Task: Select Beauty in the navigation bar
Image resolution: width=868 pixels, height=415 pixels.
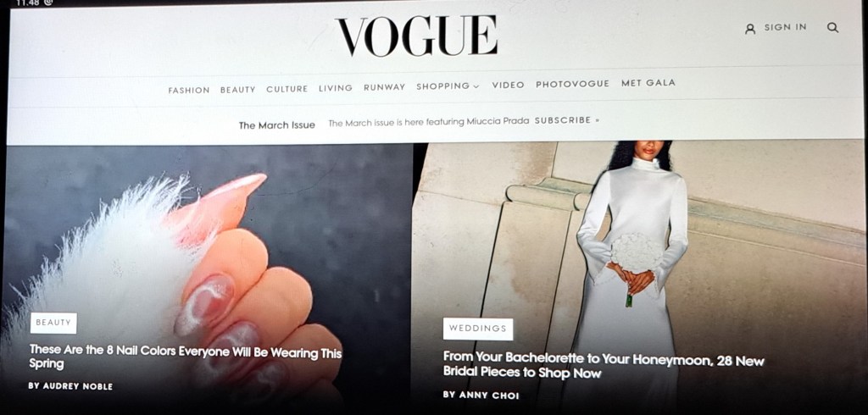Action: pyautogui.click(x=238, y=90)
